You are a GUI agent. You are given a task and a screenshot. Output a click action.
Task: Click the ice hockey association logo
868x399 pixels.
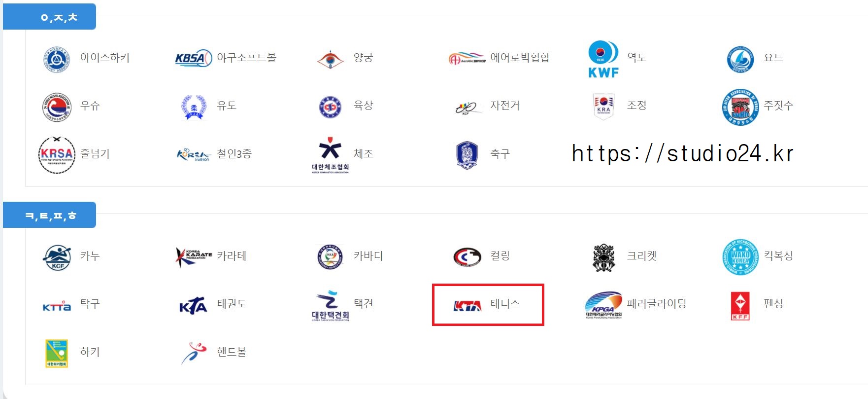click(x=57, y=59)
